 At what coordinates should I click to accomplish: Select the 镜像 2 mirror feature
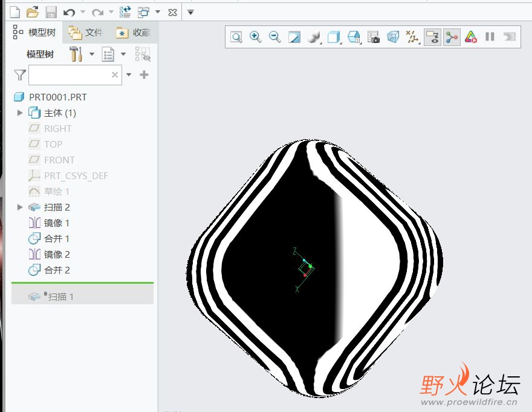pyautogui.click(x=57, y=255)
